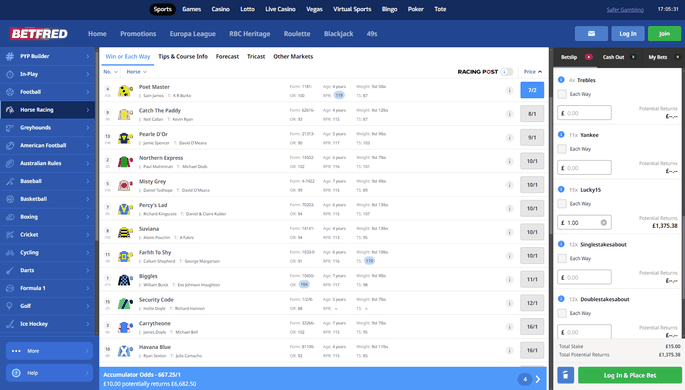
Task: Switch to the Tricast tab
Action: [x=256, y=56]
